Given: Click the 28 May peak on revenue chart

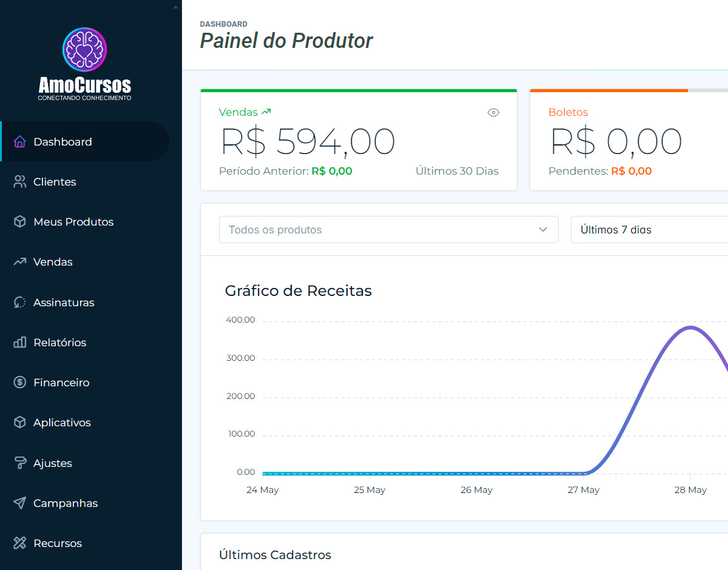Looking at the screenshot, I should click(x=690, y=327).
